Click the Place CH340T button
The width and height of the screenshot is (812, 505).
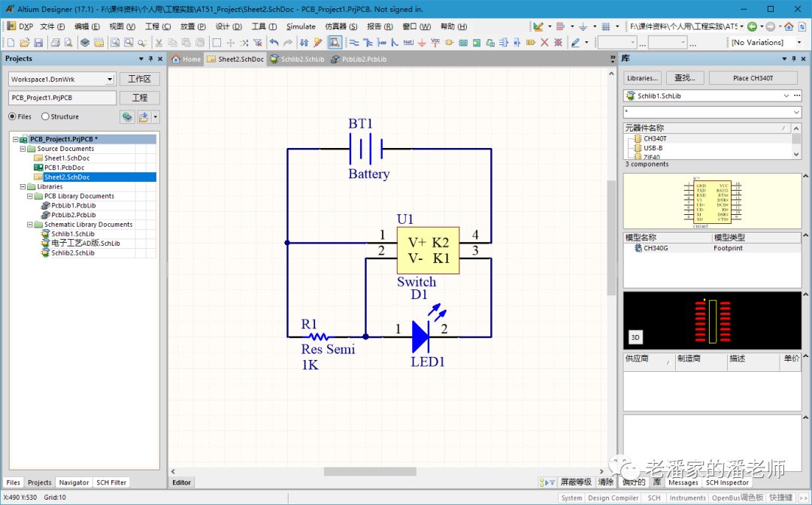point(753,78)
